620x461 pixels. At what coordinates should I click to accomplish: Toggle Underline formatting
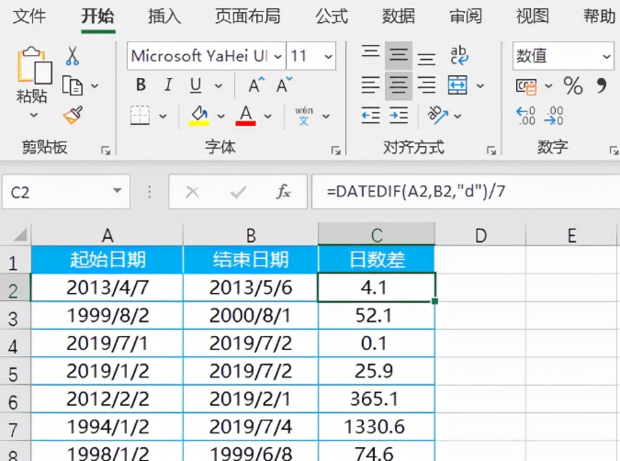[x=196, y=85]
